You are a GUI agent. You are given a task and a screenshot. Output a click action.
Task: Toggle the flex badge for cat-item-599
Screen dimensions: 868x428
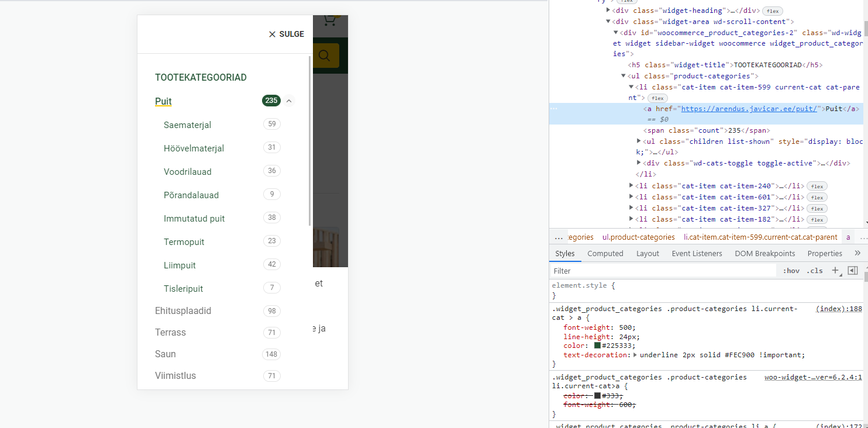(x=659, y=98)
